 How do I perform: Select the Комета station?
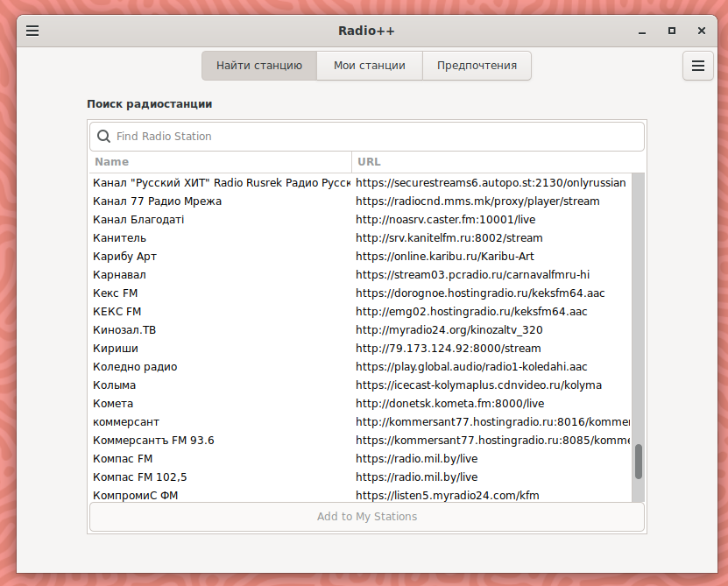pyautogui.click(x=360, y=404)
